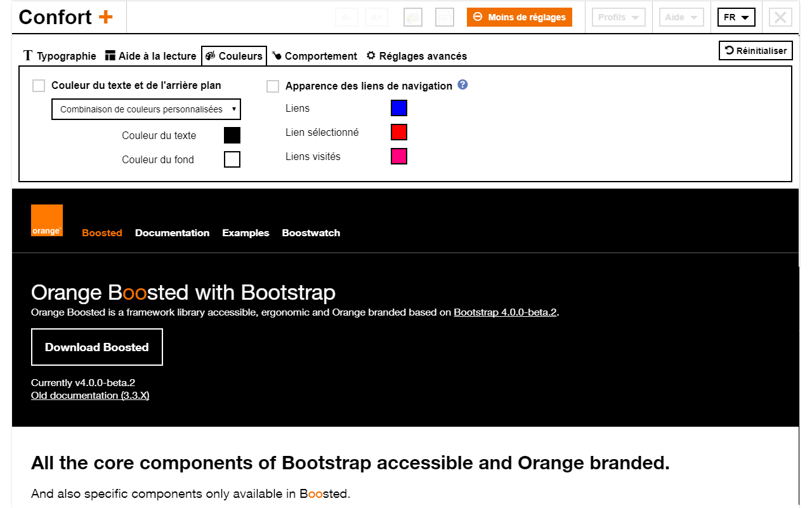The image size is (812, 508).
Task: Open the Bootstrap 4.0.0-beta.2 link
Action: (505, 312)
